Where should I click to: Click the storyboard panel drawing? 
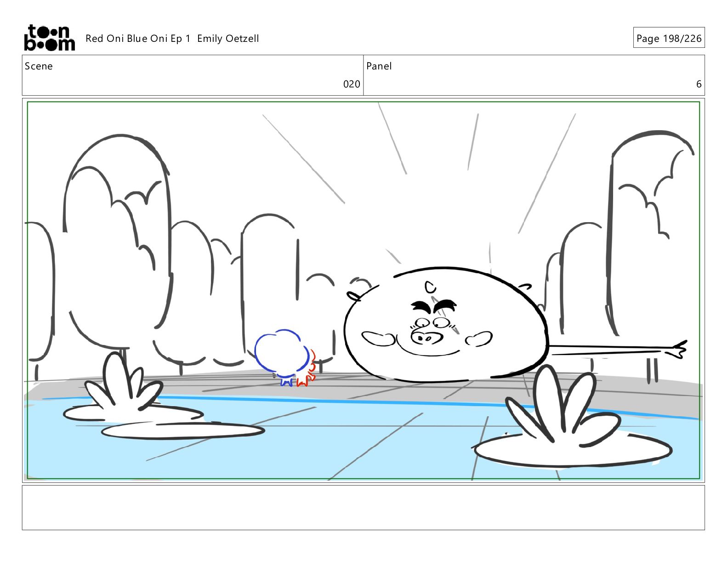click(x=363, y=290)
